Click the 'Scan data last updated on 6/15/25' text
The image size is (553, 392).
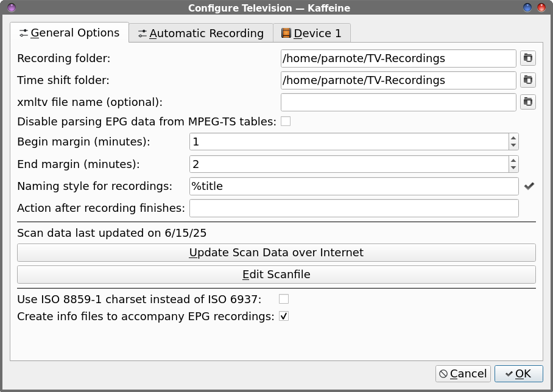[112, 233]
